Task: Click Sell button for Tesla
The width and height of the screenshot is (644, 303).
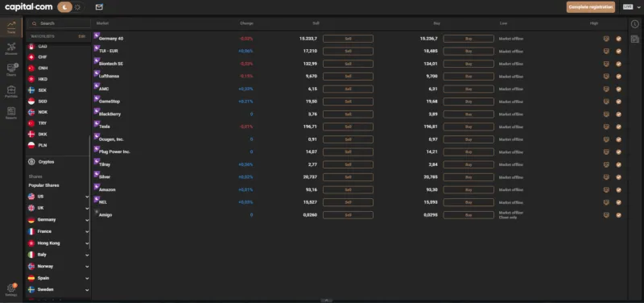Action: [x=348, y=127]
